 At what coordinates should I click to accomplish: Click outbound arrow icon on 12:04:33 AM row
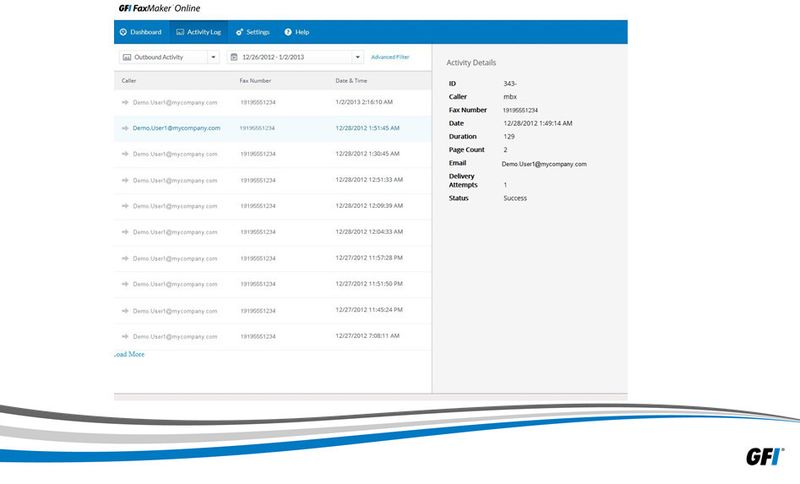pyautogui.click(x=125, y=232)
